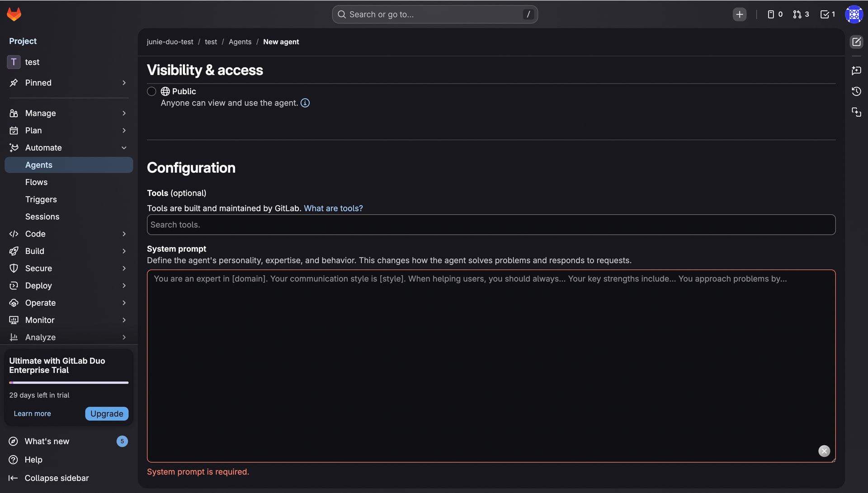Focus the Search tools input
Image resolution: width=868 pixels, height=493 pixels.
tap(491, 225)
